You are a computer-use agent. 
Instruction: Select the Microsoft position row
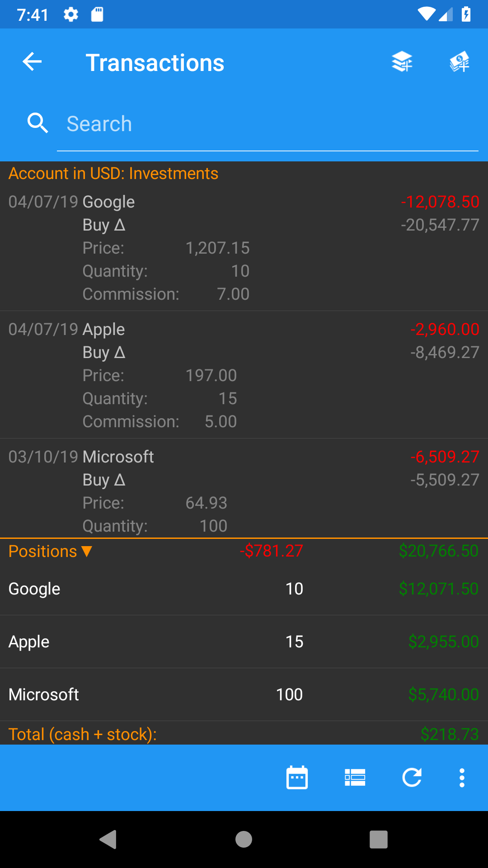(x=244, y=694)
